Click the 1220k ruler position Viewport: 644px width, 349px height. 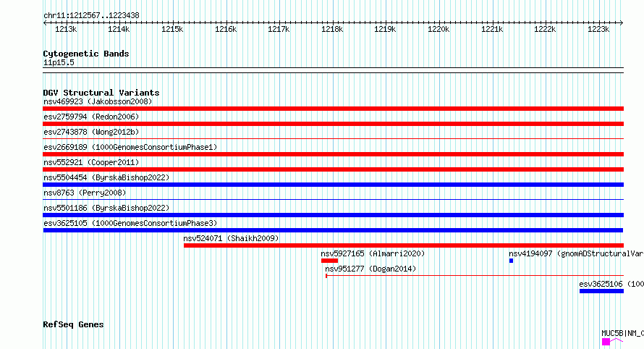(x=438, y=29)
